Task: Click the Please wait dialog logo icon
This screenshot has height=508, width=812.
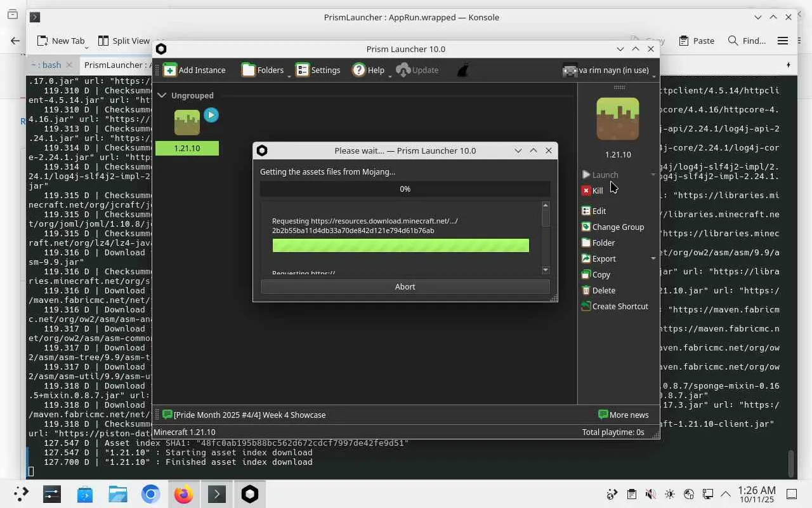Action: tap(262, 150)
